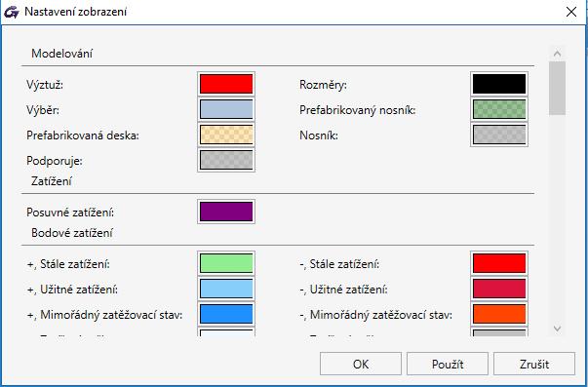Click the Zatížení section heading
Viewport: 588px width, 387px height.
[52, 181]
